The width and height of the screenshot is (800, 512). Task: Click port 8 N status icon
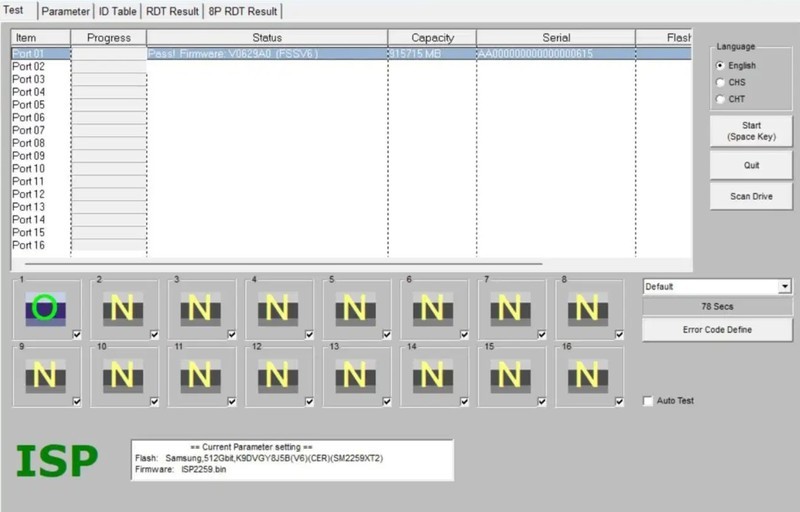click(588, 309)
